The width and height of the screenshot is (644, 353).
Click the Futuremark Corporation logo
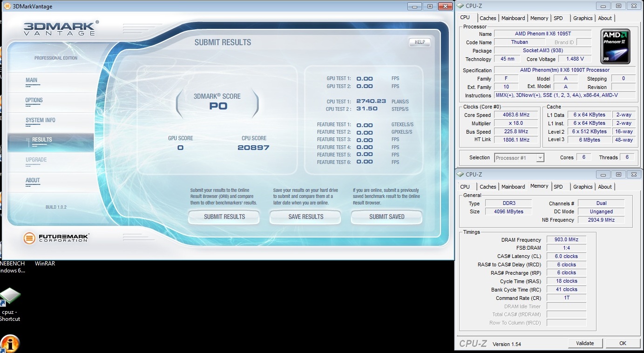pos(56,238)
